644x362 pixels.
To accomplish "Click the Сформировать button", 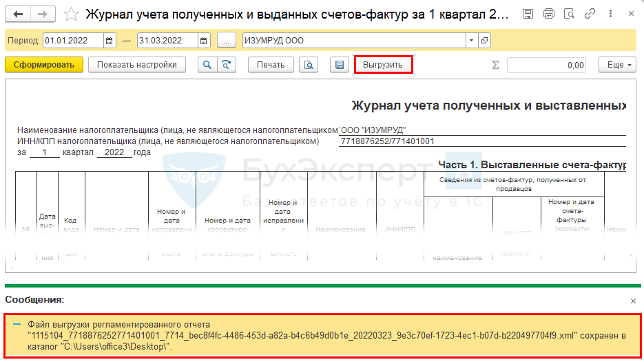I will (44, 65).
